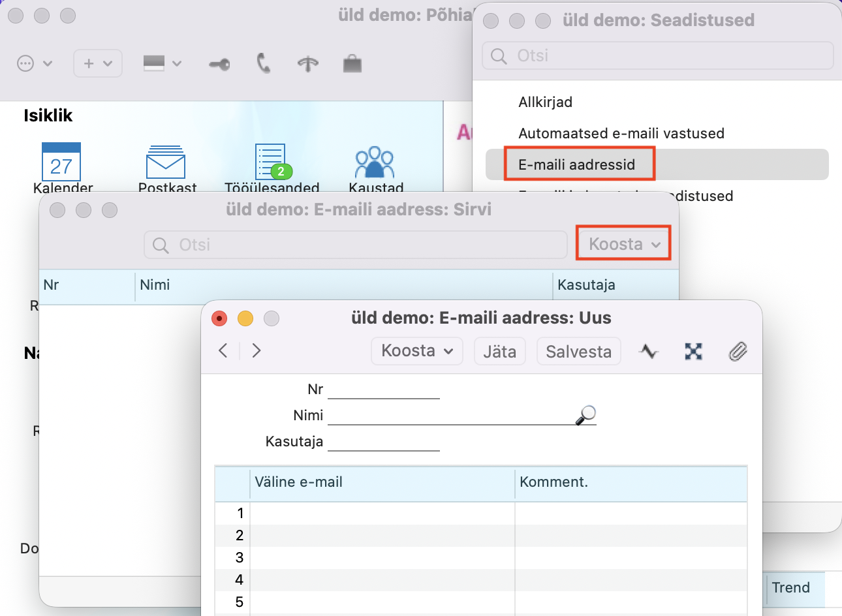The image size is (842, 616).
Task: Click the Otsi search field in Sirvi window
Action: click(x=356, y=245)
